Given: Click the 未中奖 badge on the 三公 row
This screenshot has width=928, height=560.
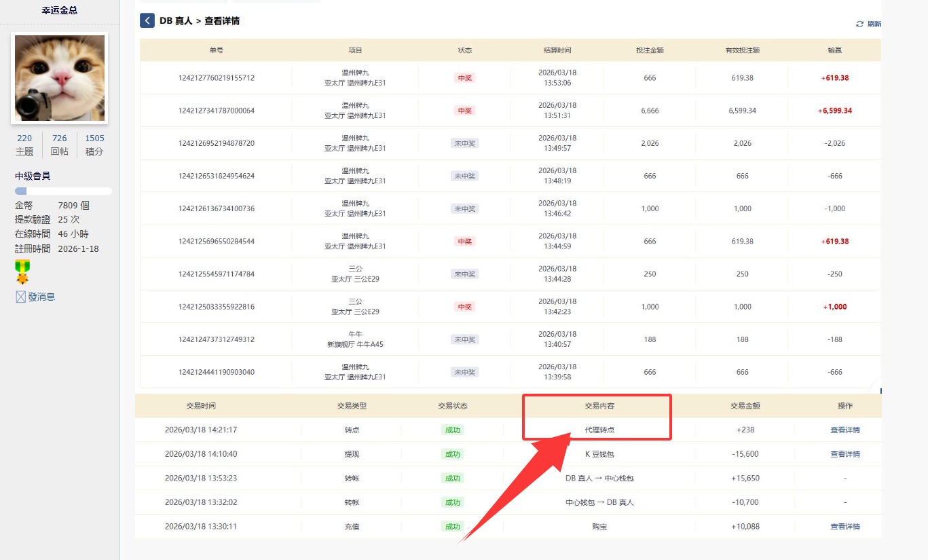Looking at the screenshot, I should 464,274.
